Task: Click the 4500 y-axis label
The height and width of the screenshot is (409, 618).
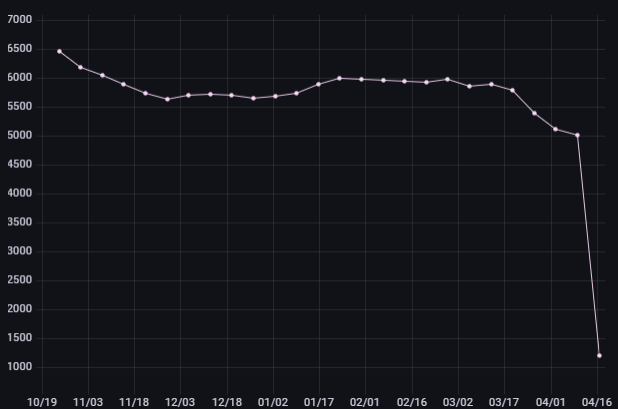Action: 20,164
